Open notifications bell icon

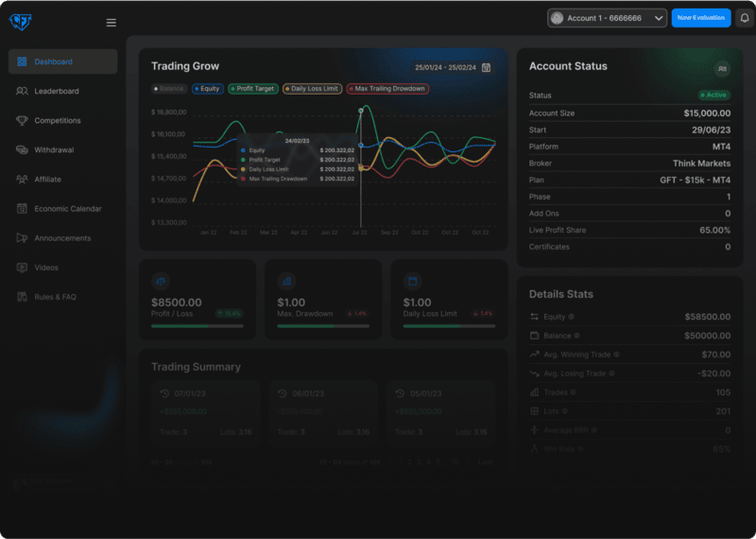(744, 18)
